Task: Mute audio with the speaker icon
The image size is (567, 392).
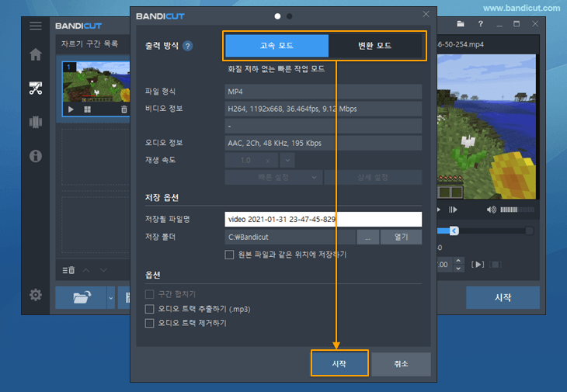Action: (491, 210)
